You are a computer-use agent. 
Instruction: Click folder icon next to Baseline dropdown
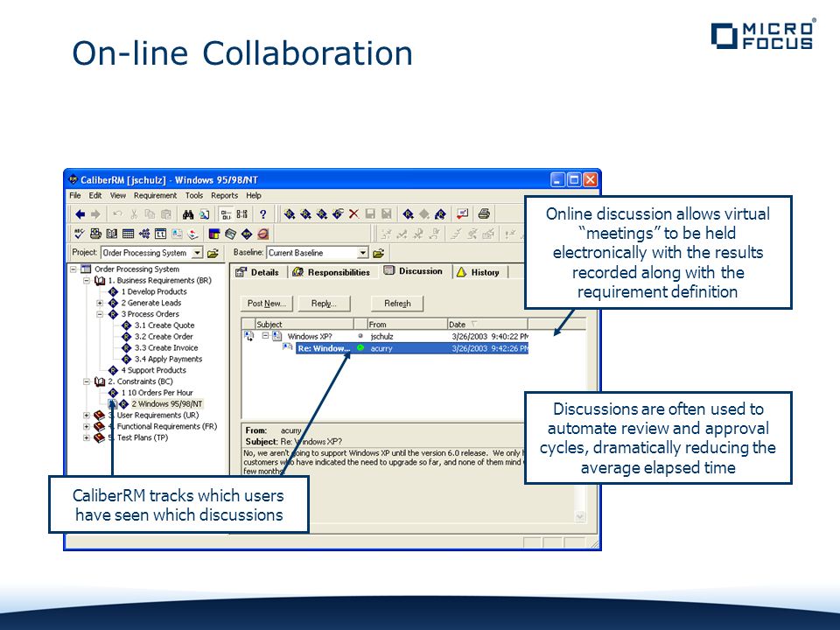point(378,253)
